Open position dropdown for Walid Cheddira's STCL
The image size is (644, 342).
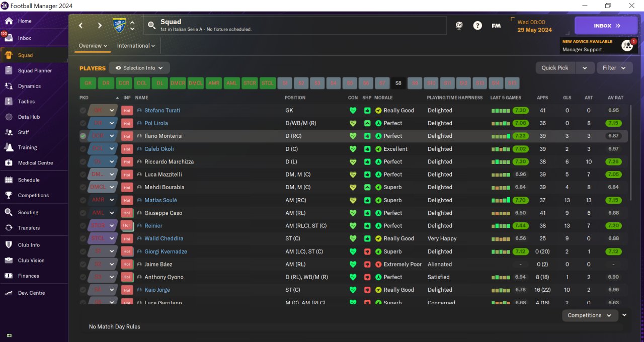click(x=112, y=239)
